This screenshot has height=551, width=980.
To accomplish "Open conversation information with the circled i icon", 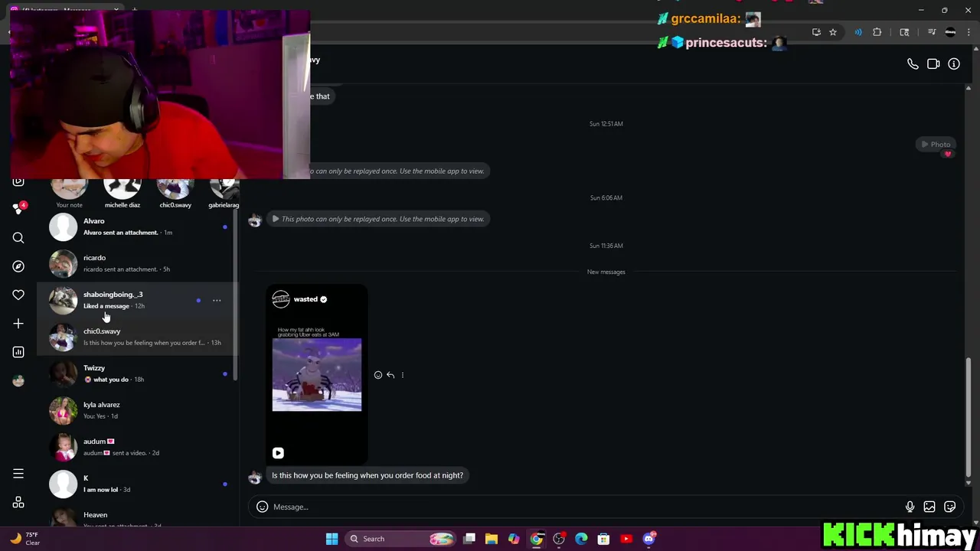I will tap(954, 64).
